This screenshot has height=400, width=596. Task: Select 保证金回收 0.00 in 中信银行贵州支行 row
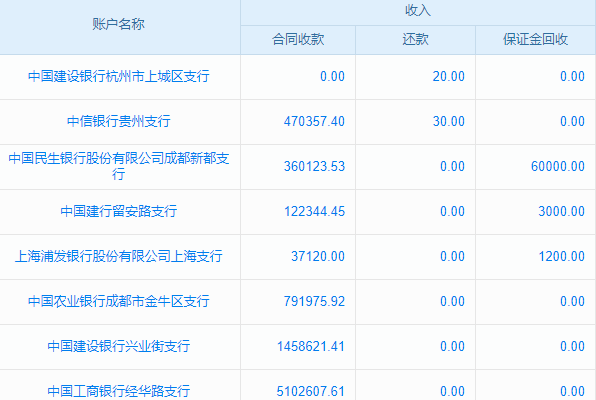[x=572, y=121]
